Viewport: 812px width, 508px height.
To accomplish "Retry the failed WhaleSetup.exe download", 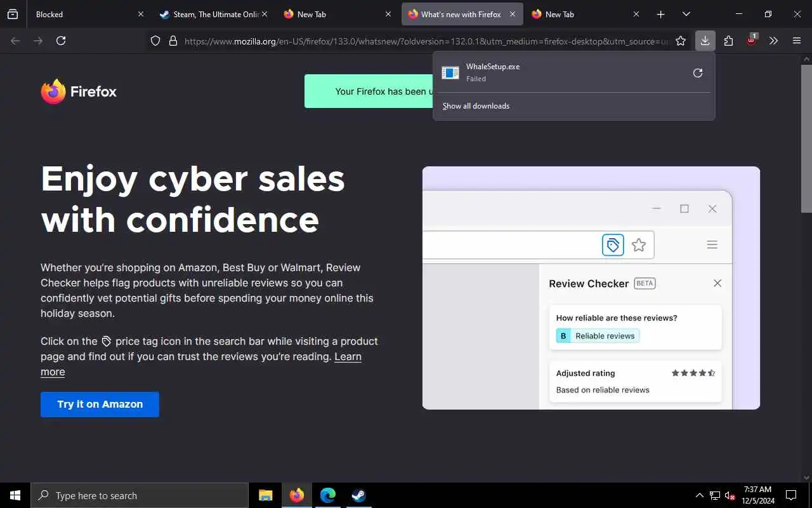I will coord(698,73).
